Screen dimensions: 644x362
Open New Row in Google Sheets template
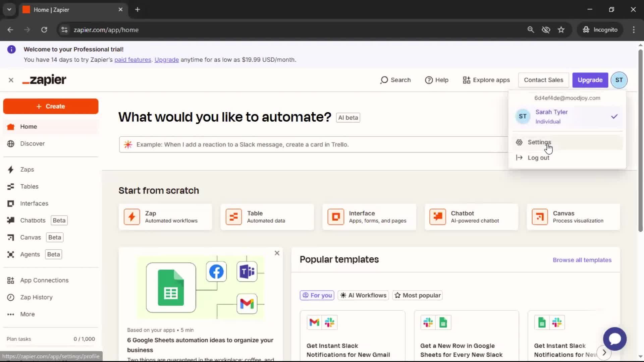tap(466, 336)
